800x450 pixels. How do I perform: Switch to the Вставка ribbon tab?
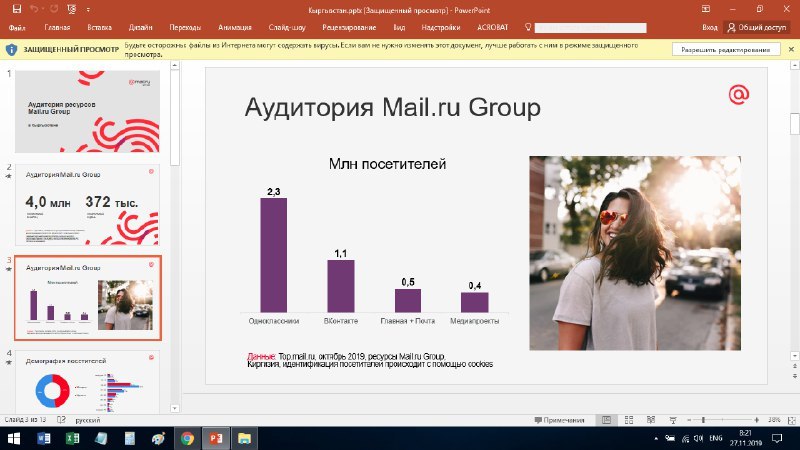(99, 28)
